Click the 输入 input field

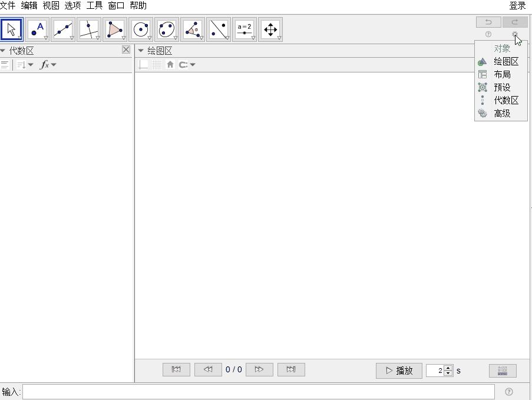258,392
